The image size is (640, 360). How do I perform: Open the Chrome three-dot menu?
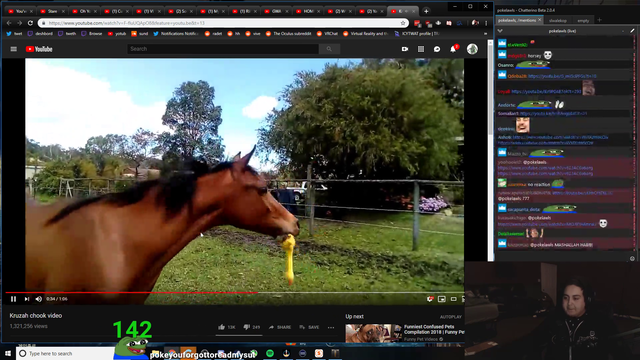coord(486,23)
